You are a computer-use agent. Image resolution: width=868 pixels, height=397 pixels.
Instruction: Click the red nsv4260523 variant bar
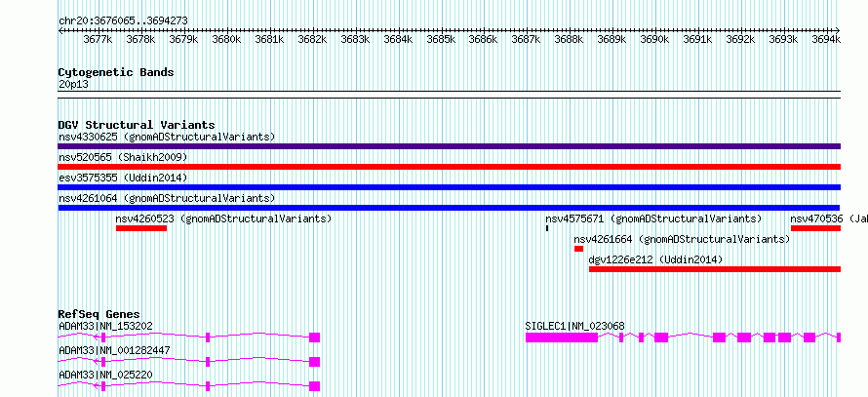tap(141, 228)
